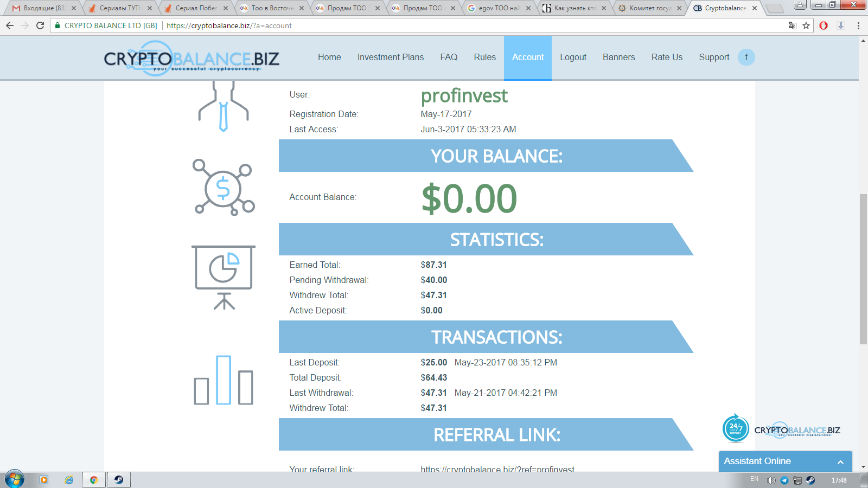Open the Windows Start menu

tap(15, 480)
